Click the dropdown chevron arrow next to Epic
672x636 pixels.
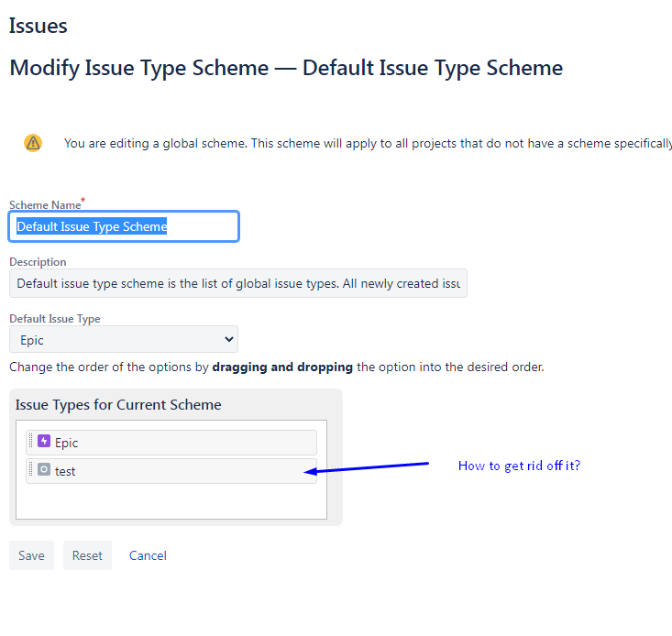pos(229,339)
